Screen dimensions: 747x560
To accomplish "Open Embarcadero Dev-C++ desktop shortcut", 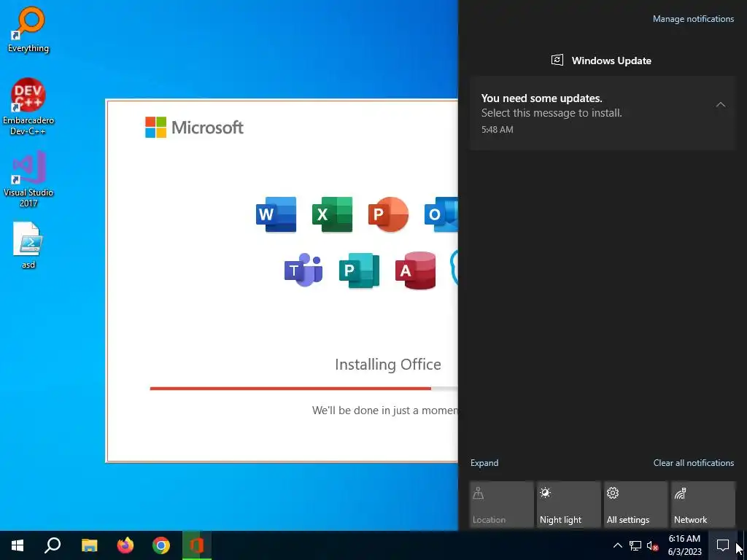I will [28, 106].
